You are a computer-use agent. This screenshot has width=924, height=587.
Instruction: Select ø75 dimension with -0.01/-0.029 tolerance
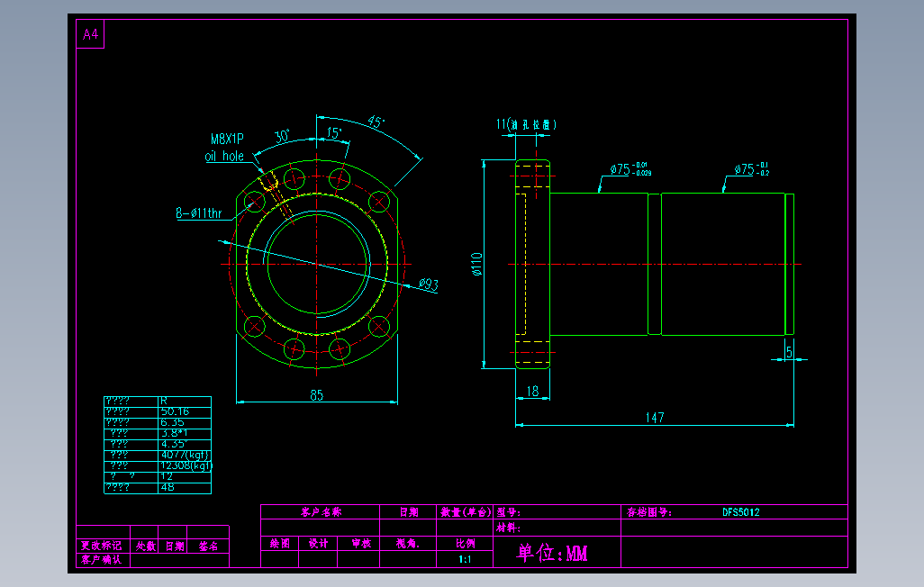(630, 170)
